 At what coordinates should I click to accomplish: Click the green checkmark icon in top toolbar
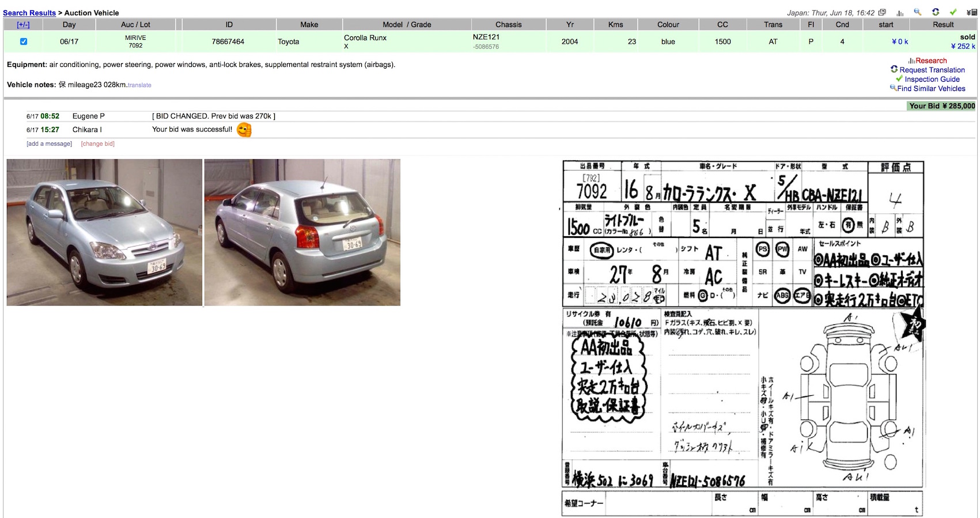coord(953,12)
